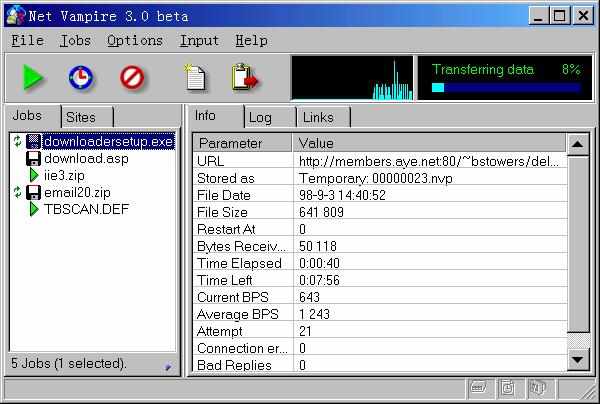Image resolution: width=600 pixels, height=404 pixels.
Task: Switch to the Log tab
Action: click(260, 118)
